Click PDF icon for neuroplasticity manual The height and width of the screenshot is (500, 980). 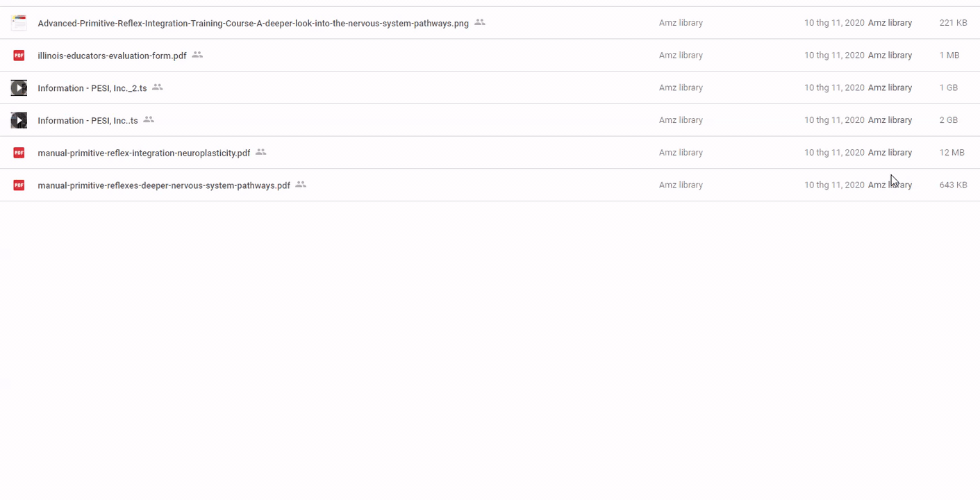coord(19,153)
